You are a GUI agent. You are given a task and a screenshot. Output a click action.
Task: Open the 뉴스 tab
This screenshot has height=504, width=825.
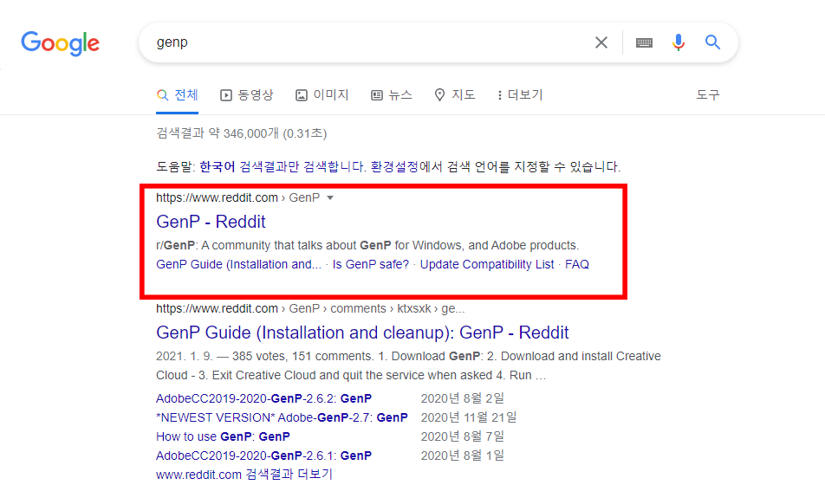[392, 95]
